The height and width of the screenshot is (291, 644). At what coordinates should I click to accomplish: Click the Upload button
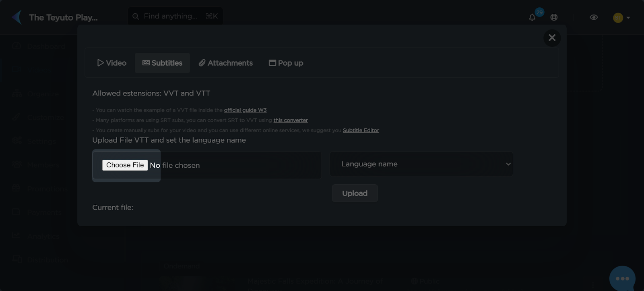click(355, 193)
